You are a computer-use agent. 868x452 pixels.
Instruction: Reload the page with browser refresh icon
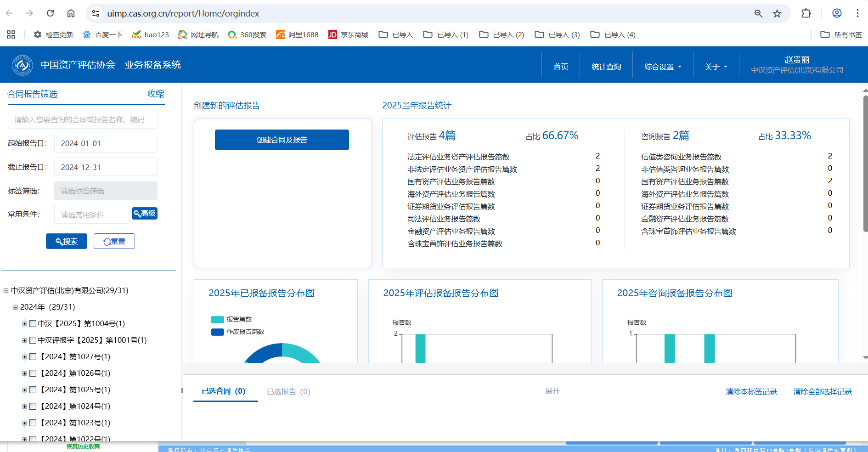[x=51, y=13]
